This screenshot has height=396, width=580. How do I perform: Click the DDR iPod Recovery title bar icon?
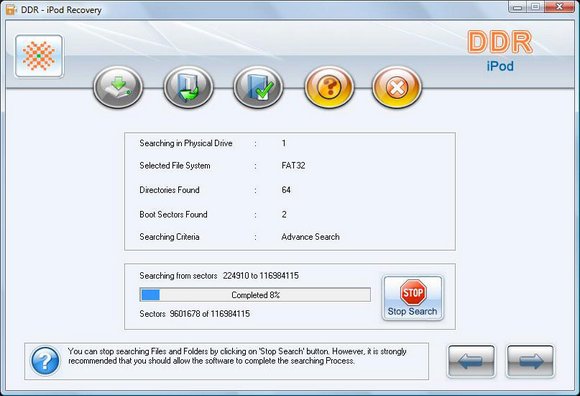pos(10,10)
